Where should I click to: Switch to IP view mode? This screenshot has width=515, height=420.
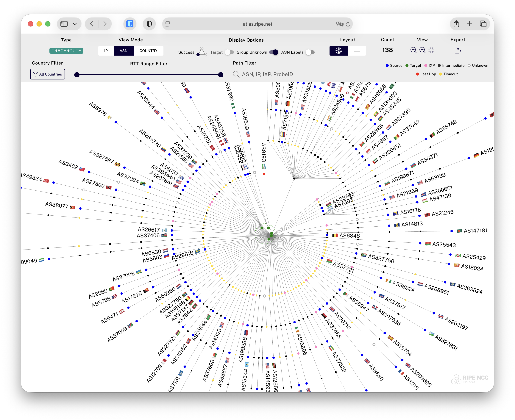click(x=106, y=51)
